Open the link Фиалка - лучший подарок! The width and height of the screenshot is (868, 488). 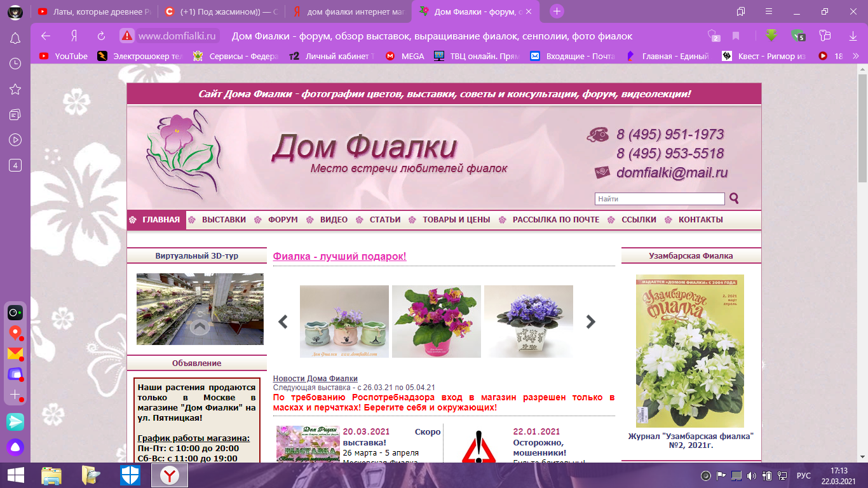(x=339, y=256)
